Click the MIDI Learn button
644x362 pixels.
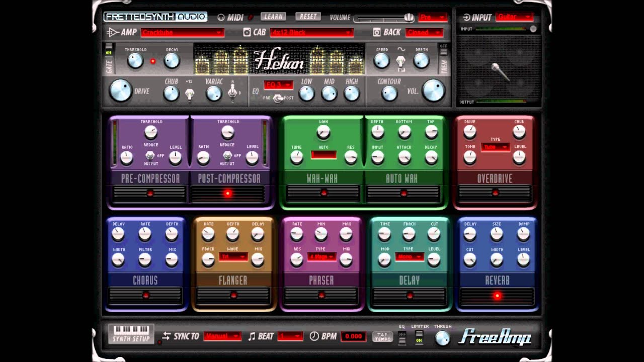[x=273, y=17]
